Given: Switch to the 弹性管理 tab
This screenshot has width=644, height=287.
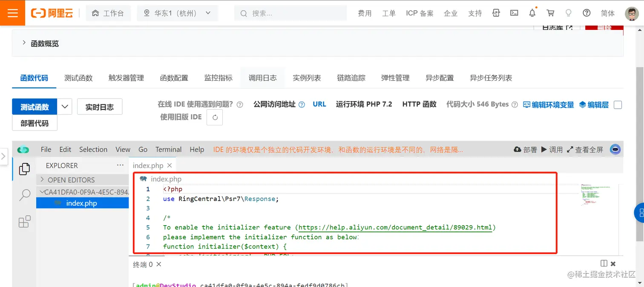Looking at the screenshot, I should click(395, 78).
